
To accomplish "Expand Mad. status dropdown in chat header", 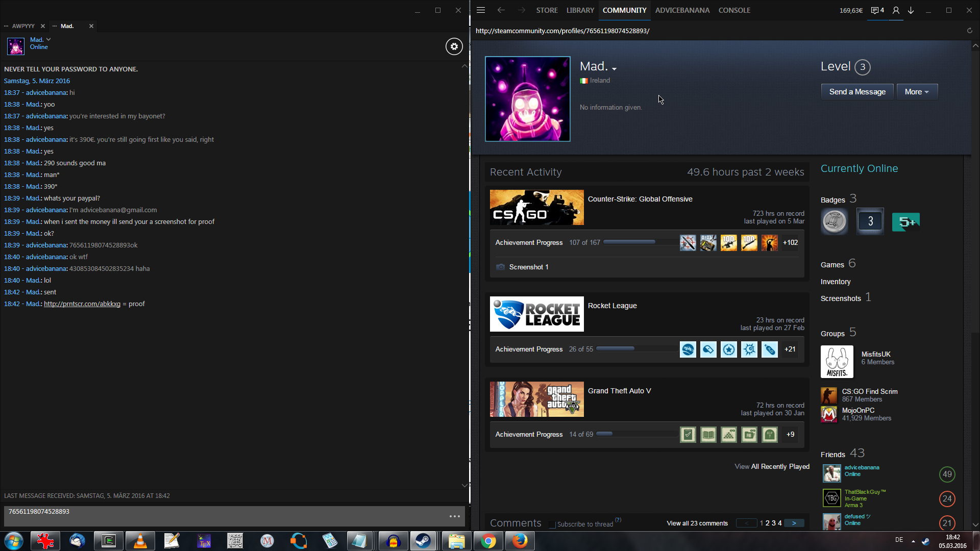I will click(x=48, y=39).
